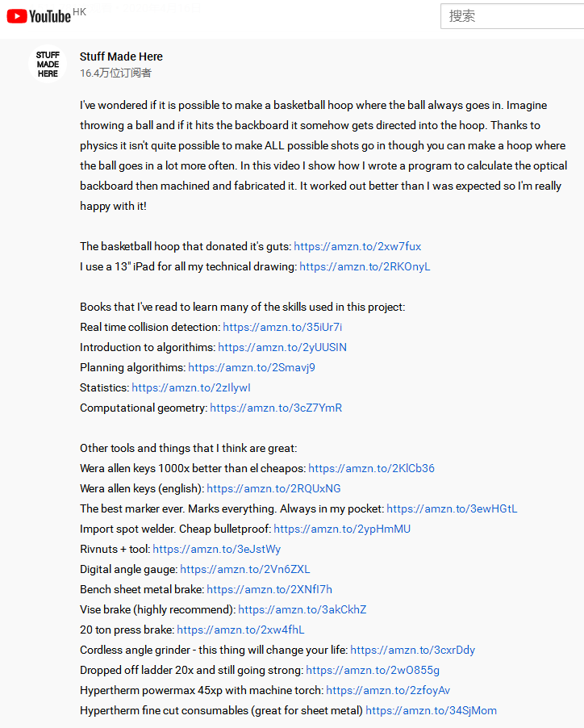The height and width of the screenshot is (728, 584).
Task: Visit the Planning algorithms book link
Action: click(x=252, y=367)
